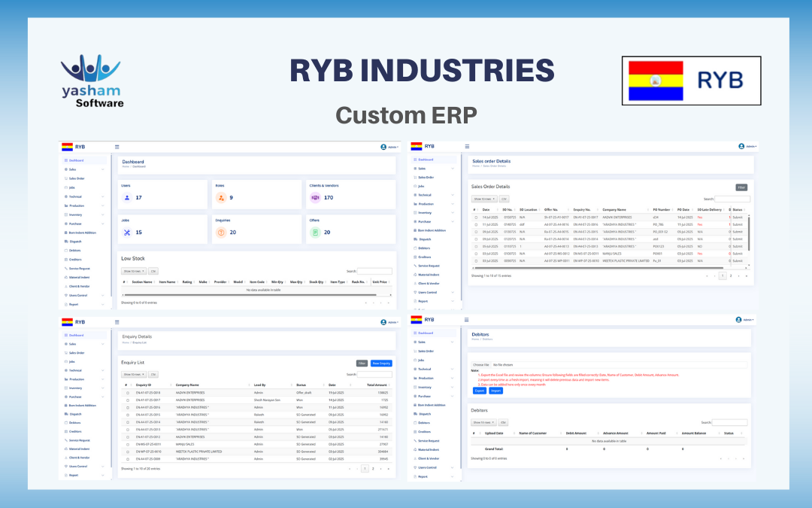The height and width of the screenshot is (508, 812).
Task: Open the hamburger menu on the Dashboard screen
Action: click(x=117, y=148)
